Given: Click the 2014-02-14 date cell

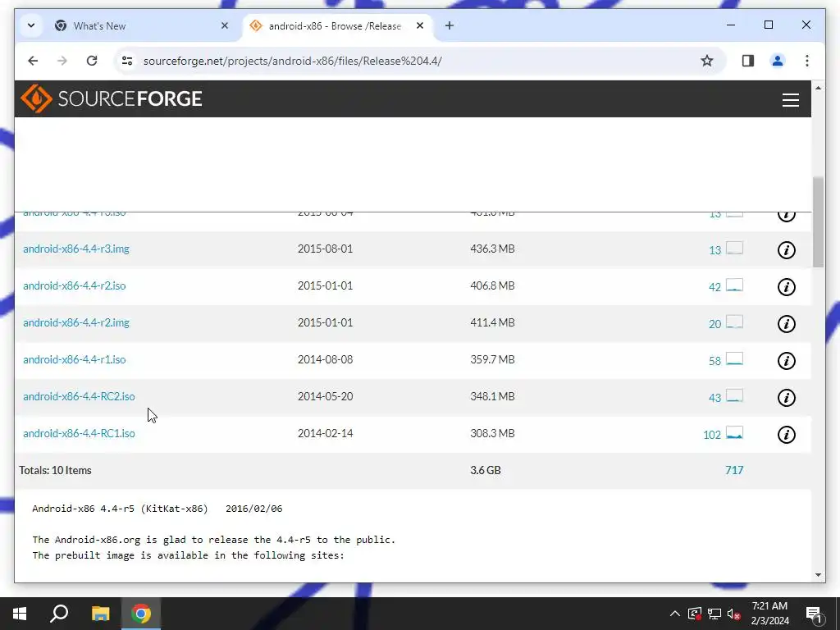Looking at the screenshot, I should (325, 433).
